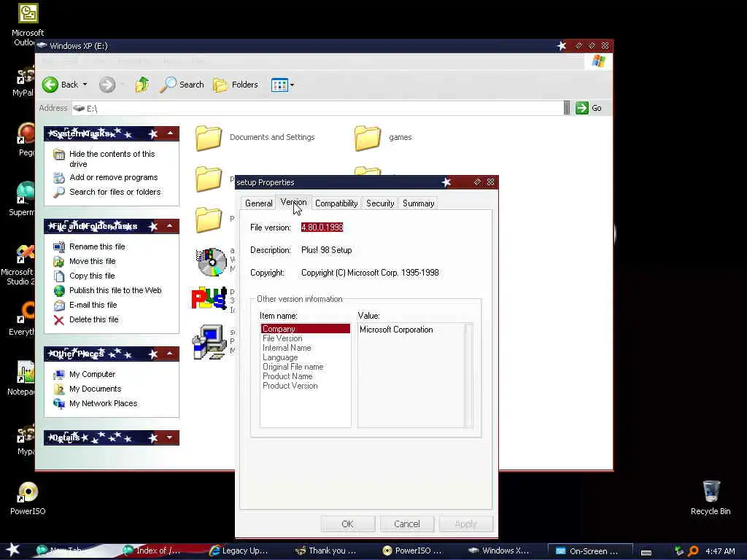Collapse the Other Places panel

point(170,354)
